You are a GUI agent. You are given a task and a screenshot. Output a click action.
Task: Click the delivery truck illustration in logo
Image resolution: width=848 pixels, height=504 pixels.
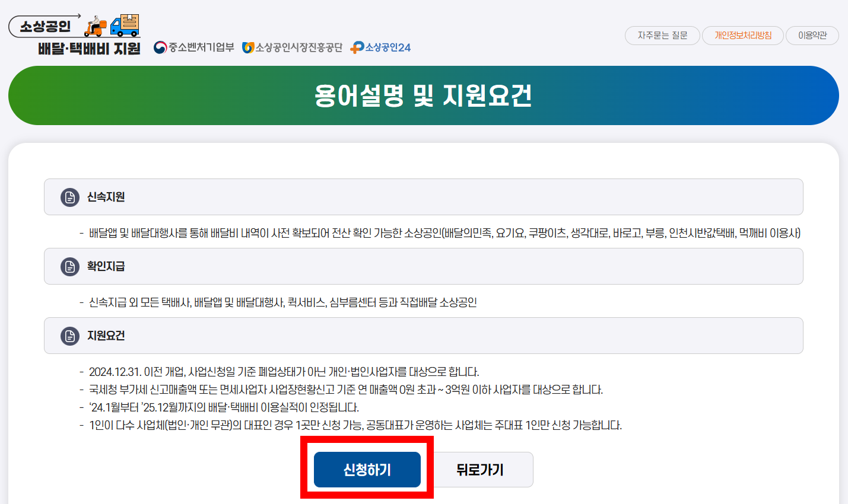tap(125, 25)
